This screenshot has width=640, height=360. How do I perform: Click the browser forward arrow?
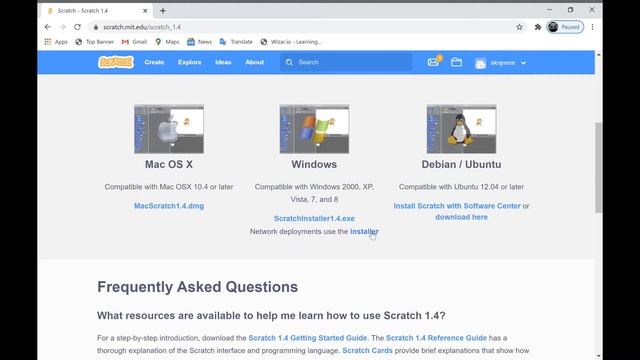pyautogui.click(x=62, y=27)
